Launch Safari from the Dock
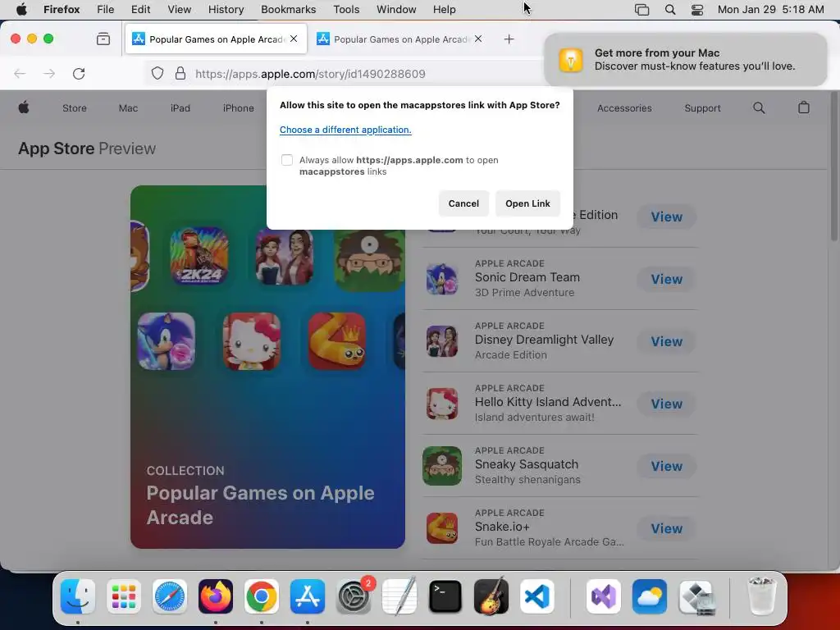The image size is (840, 630). [170, 596]
